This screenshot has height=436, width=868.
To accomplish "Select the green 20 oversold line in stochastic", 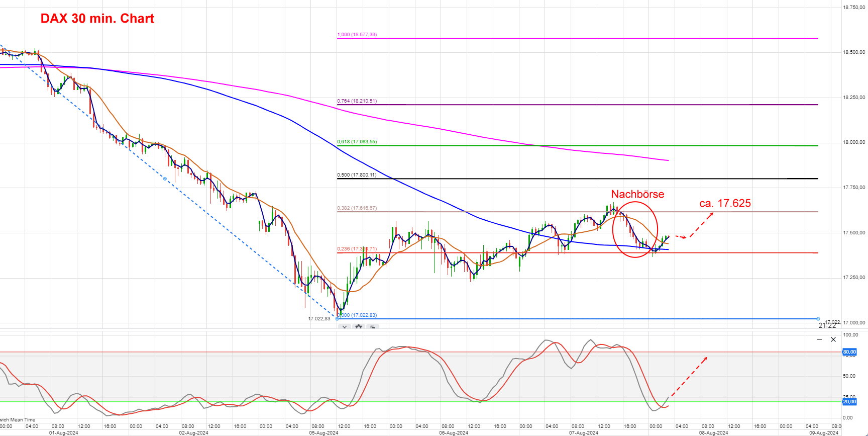I will 421,401.
